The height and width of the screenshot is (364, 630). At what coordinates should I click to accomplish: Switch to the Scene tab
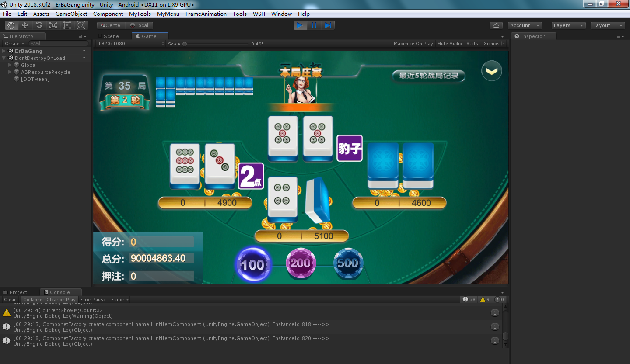(x=111, y=36)
